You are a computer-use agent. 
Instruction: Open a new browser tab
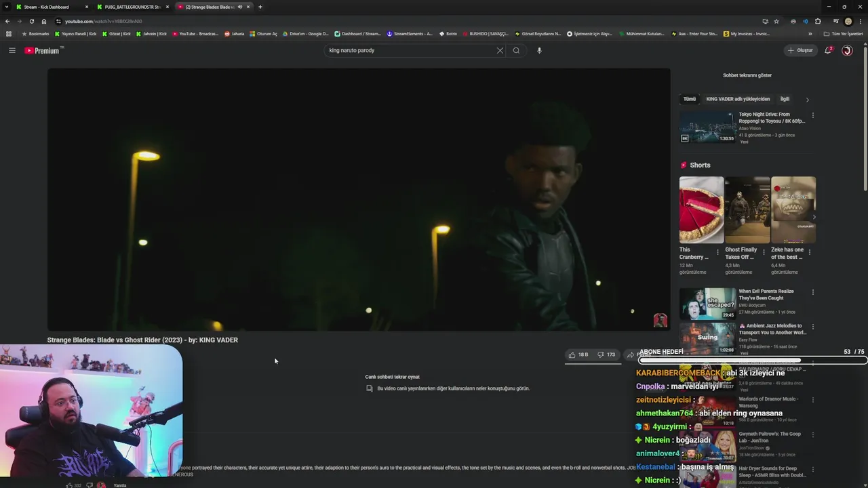tap(260, 7)
